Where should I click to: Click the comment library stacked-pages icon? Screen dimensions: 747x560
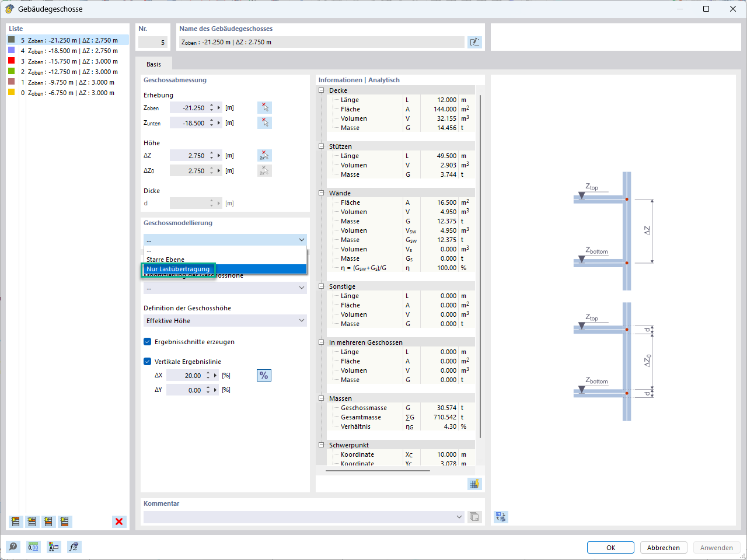pyautogui.click(x=474, y=517)
